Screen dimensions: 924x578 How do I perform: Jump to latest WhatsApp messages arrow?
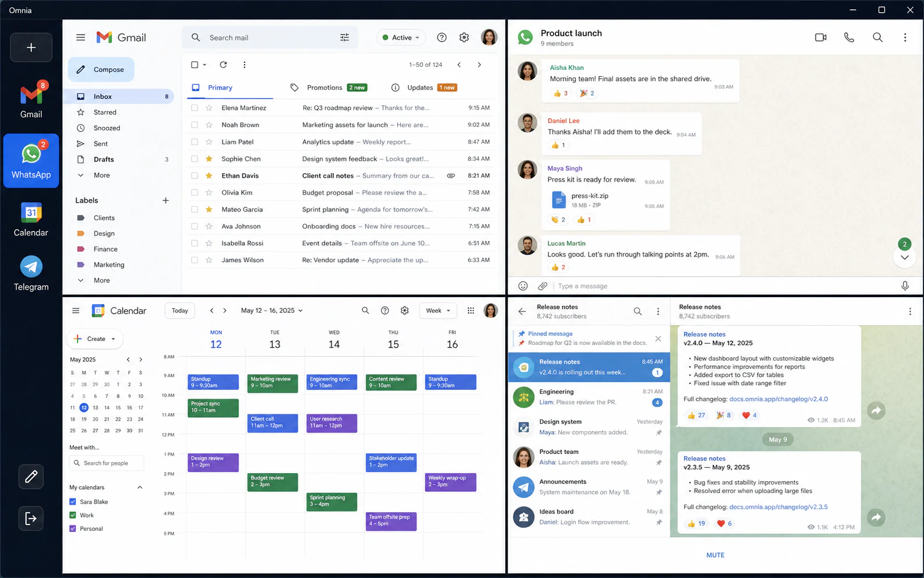pos(905,257)
